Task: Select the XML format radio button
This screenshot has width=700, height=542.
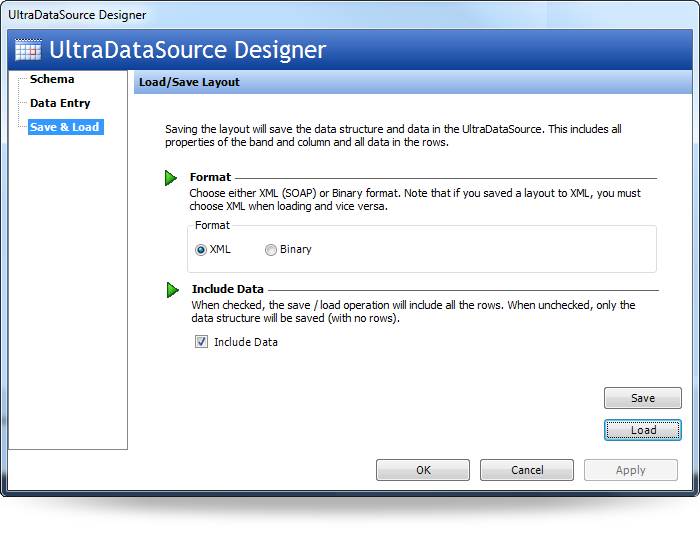Action: pos(201,250)
